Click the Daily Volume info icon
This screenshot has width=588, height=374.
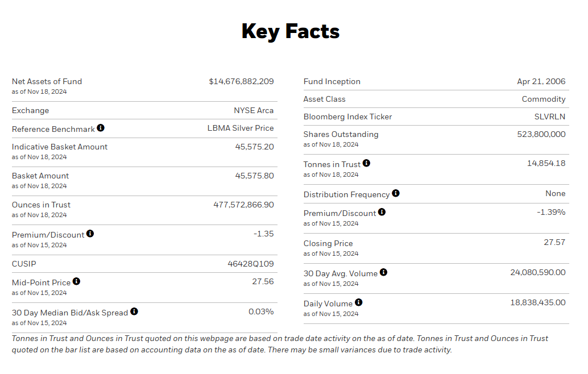tap(358, 302)
